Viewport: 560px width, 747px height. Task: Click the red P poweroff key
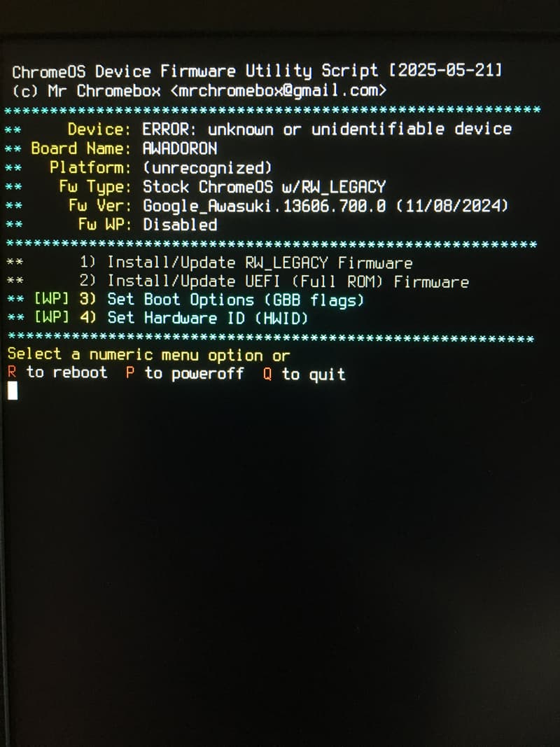click(129, 373)
